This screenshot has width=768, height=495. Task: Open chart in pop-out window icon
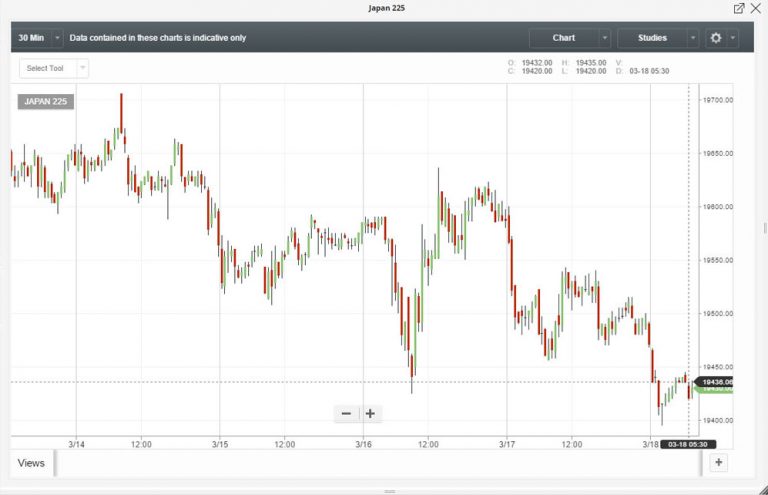tap(739, 8)
